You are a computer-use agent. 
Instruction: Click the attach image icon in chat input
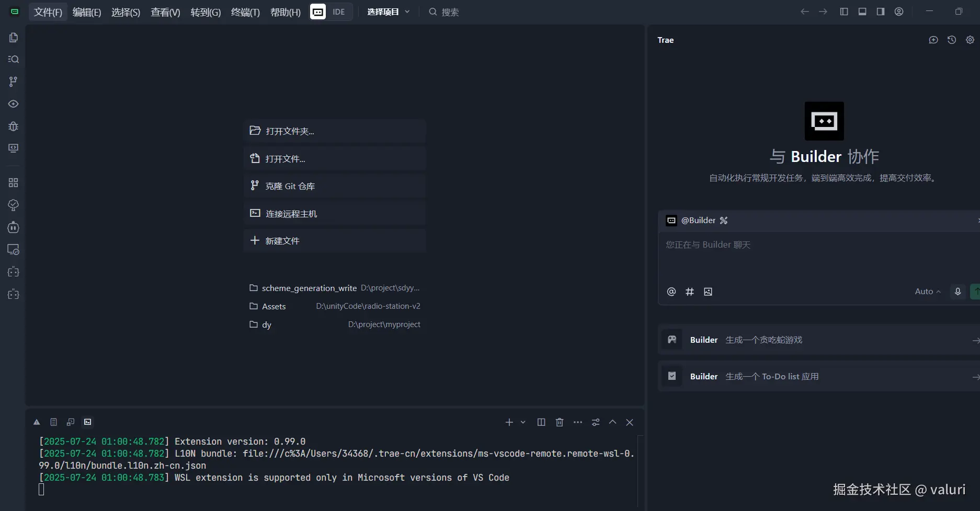[x=708, y=292]
